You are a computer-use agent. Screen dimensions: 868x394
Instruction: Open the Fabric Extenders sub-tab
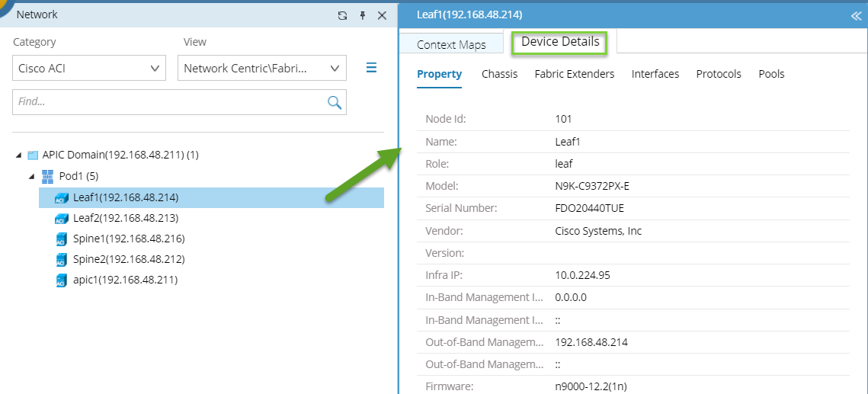click(x=574, y=74)
